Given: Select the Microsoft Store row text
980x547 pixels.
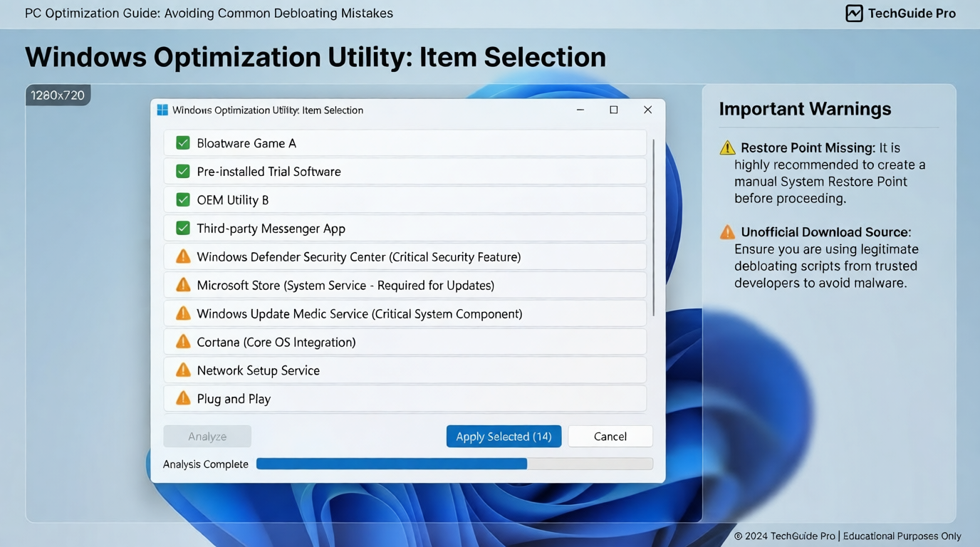Looking at the screenshot, I should 345,286.
